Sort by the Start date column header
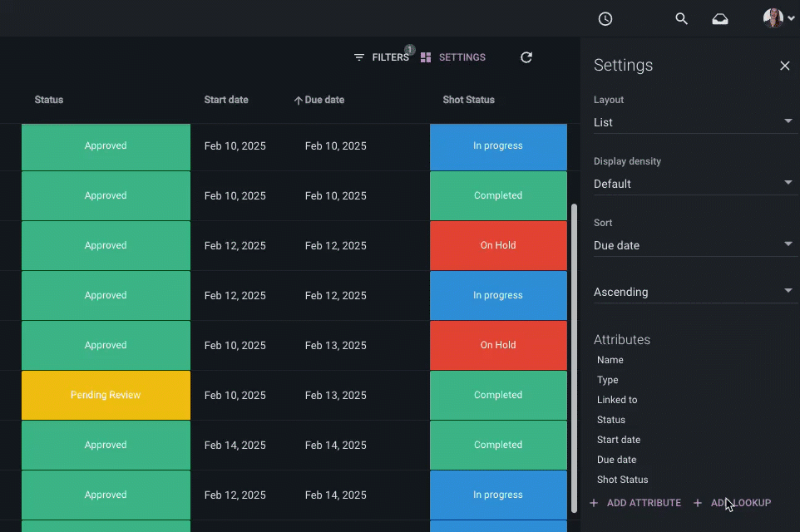The image size is (800, 532). pos(226,100)
